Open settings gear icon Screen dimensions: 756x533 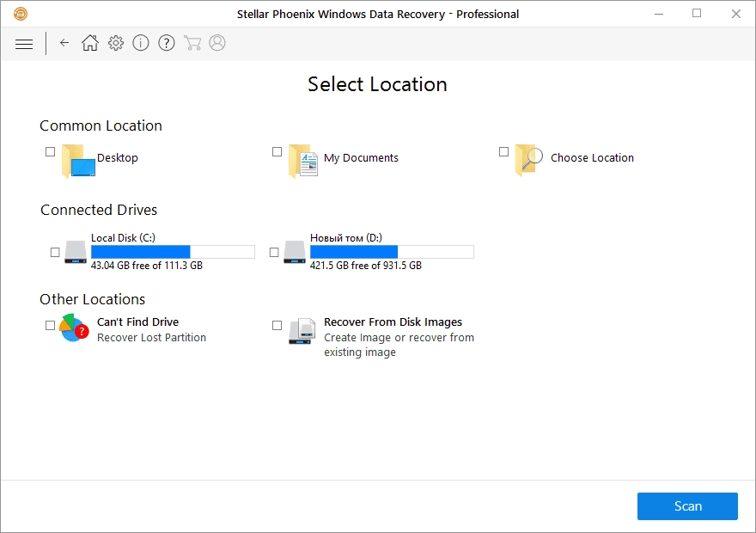pyautogui.click(x=116, y=43)
